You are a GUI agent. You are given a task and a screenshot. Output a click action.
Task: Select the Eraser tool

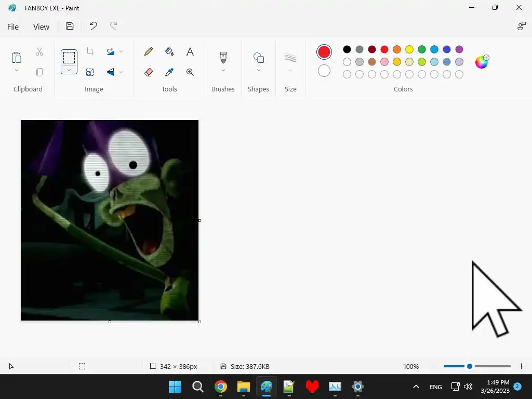pyautogui.click(x=148, y=72)
